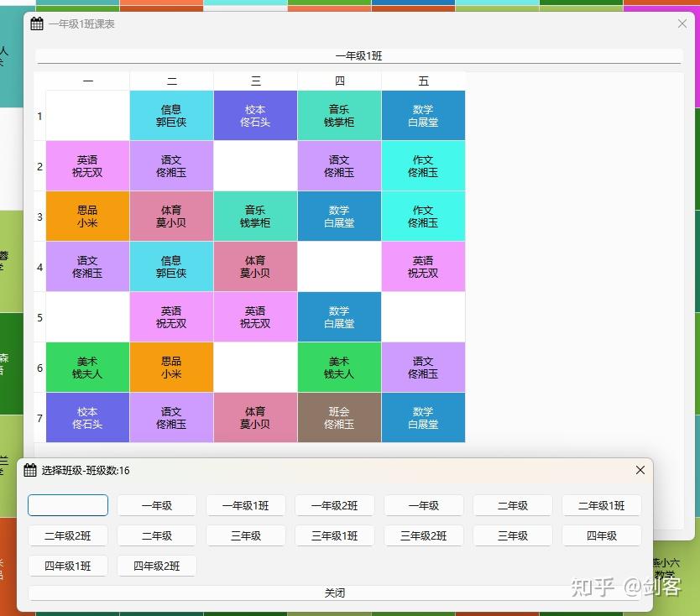Viewport: 700px width, 616px height.
Task: Select the 二年级1班 class button
Action: coord(601,505)
